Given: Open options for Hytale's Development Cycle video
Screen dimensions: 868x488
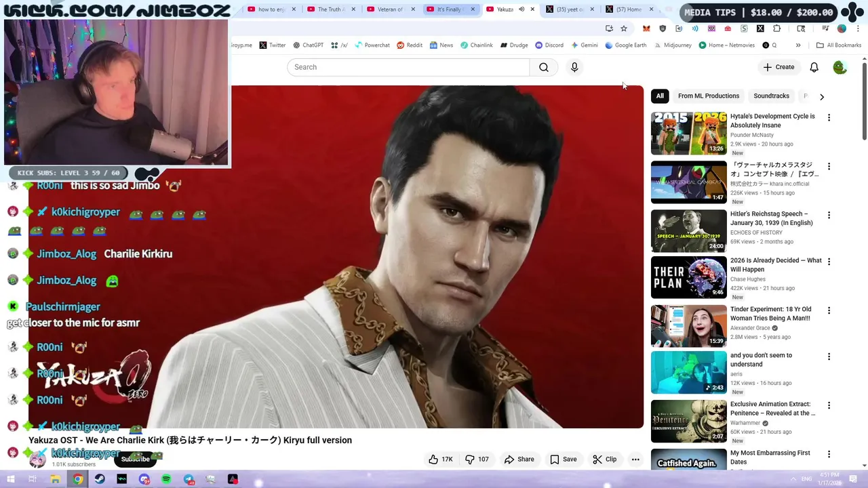Looking at the screenshot, I should pos(829,117).
